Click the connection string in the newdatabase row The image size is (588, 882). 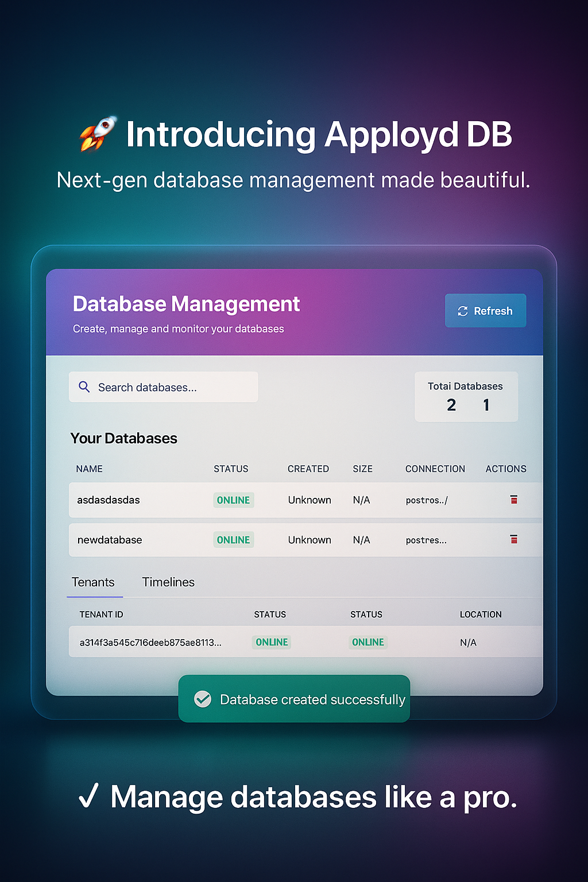click(x=426, y=540)
